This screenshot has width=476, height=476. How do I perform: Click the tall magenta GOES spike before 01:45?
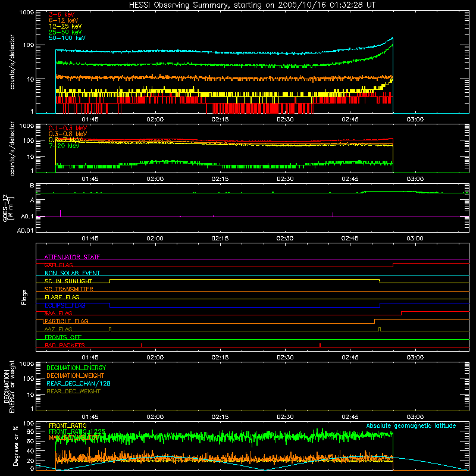coord(61,213)
